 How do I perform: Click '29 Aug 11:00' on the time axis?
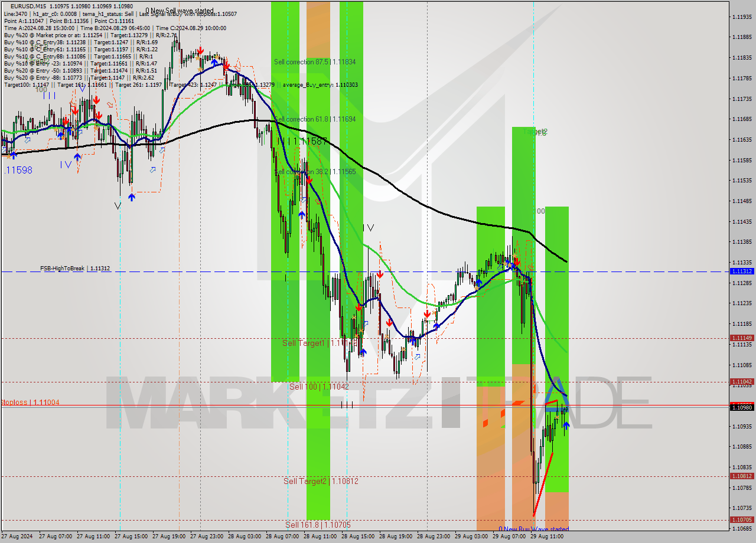pyautogui.click(x=548, y=537)
